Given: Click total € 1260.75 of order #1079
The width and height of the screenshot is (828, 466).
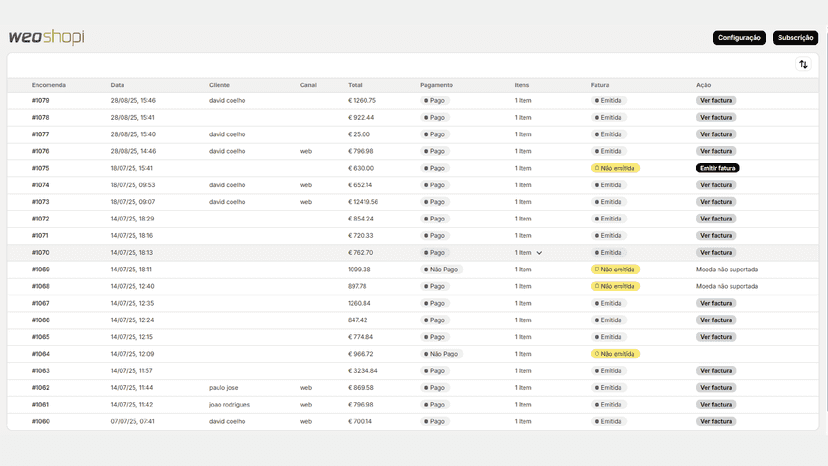Looking at the screenshot, I should pos(362,100).
